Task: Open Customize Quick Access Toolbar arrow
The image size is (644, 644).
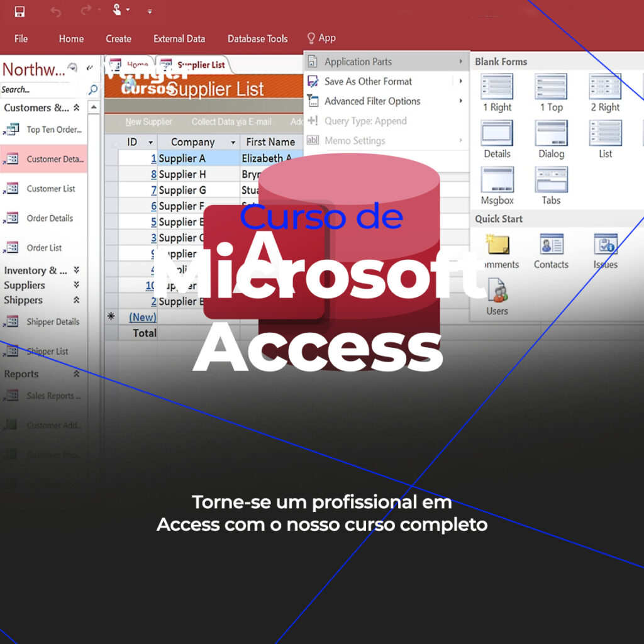Action: point(150,11)
